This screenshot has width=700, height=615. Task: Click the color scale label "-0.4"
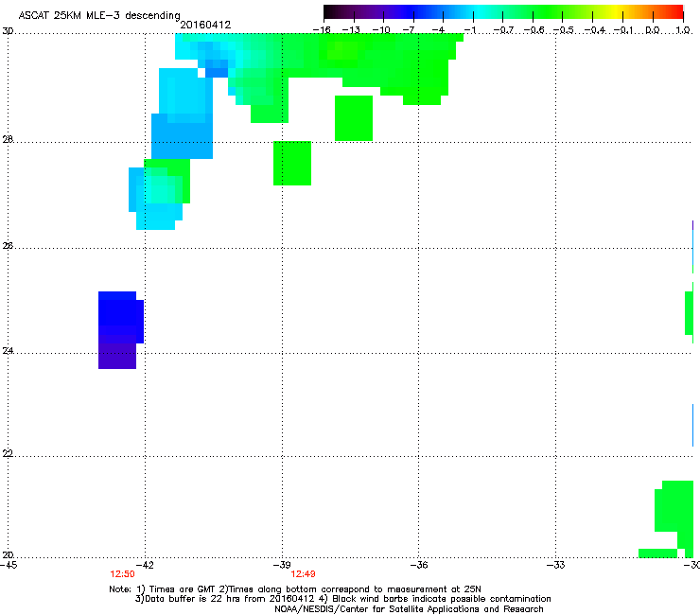(x=594, y=30)
